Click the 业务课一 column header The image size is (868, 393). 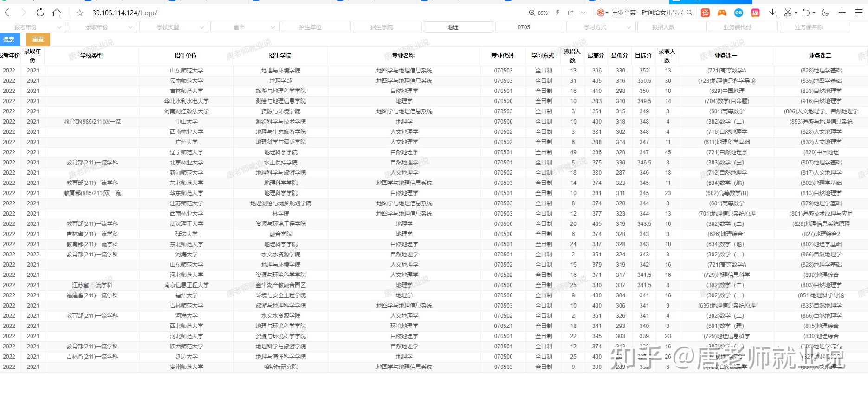(x=726, y=56)
